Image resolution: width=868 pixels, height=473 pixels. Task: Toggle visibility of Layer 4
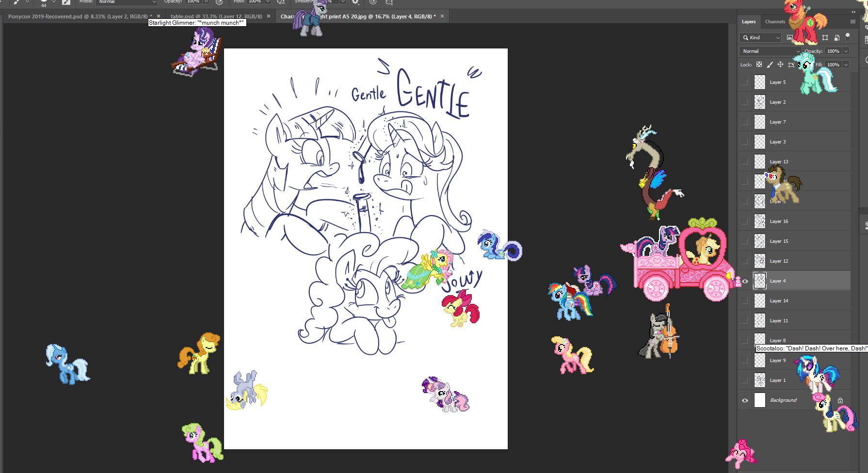point(745,281)
